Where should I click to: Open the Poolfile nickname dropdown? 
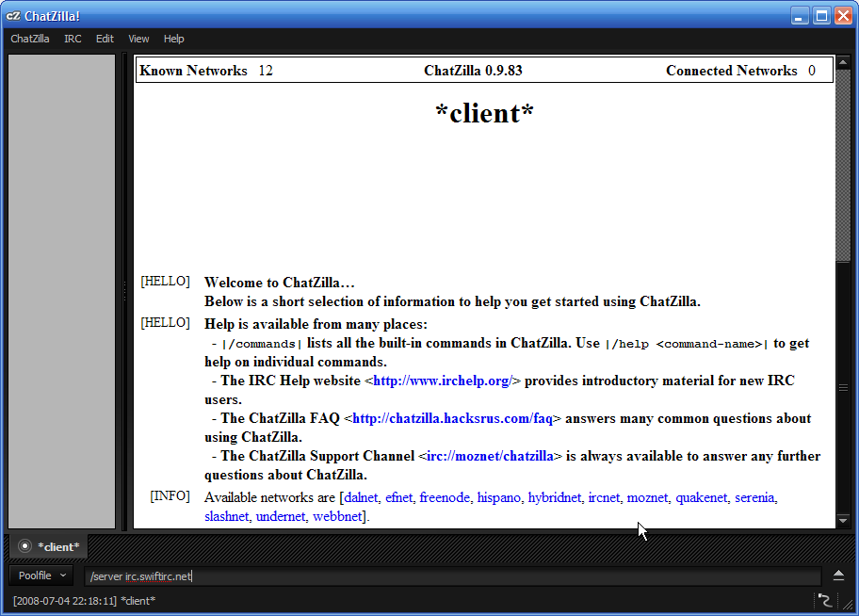(41, 575)
